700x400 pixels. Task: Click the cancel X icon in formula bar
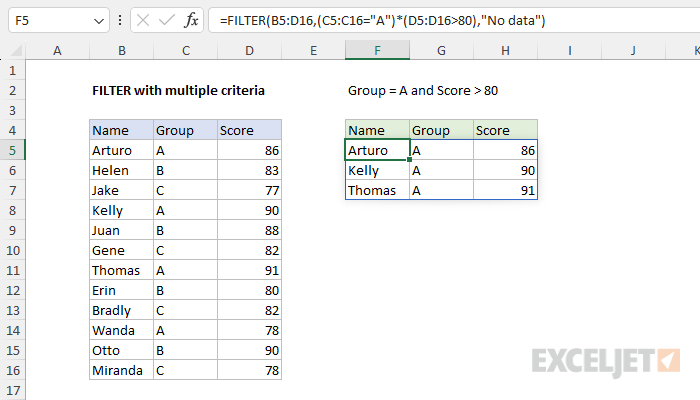[x=143, y=20]
